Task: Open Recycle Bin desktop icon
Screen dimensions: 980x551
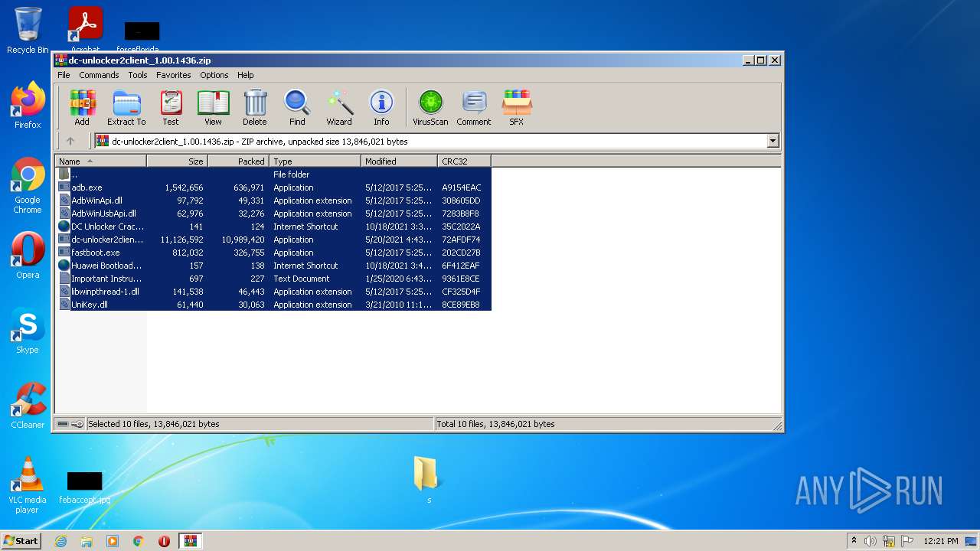Action: (28, 31)
